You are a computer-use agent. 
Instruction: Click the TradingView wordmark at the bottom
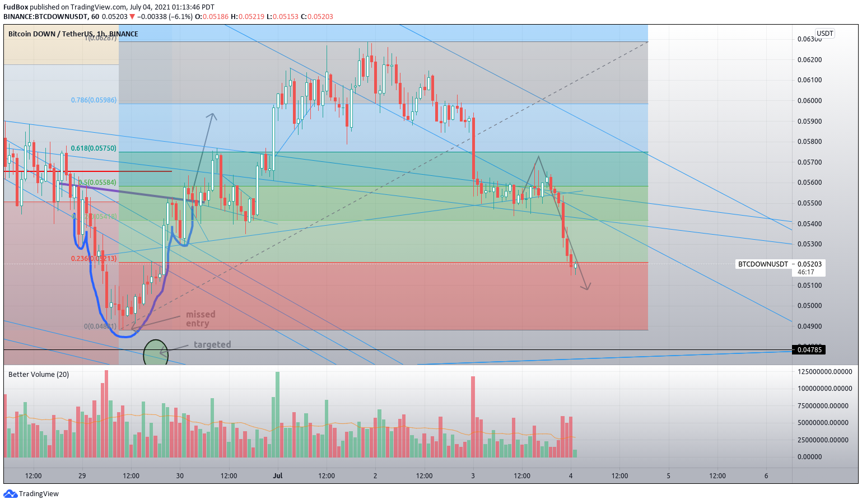pos(39,494)
